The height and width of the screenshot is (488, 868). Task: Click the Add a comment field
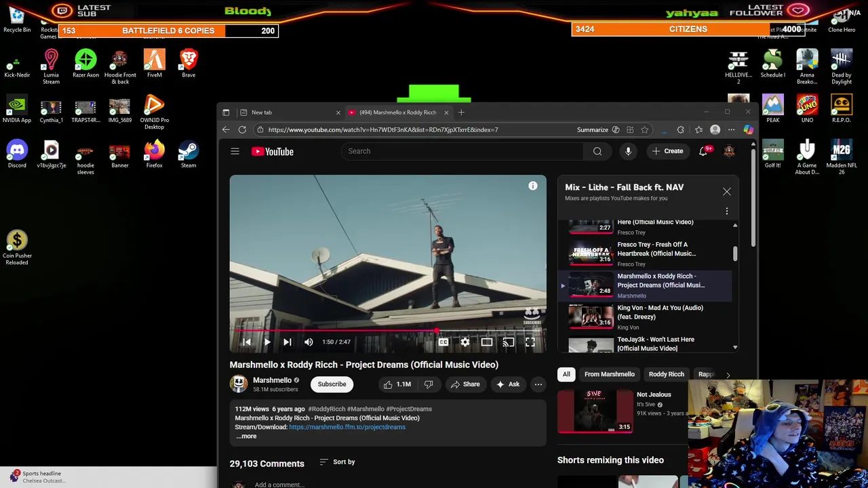pos(279,485)
